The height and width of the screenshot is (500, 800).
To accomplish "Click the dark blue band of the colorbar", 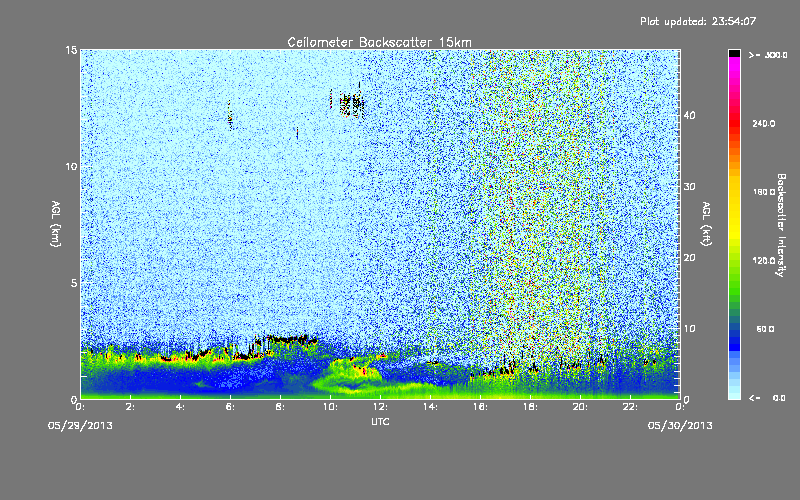I will pyautogui.click(x=734, y=339).
